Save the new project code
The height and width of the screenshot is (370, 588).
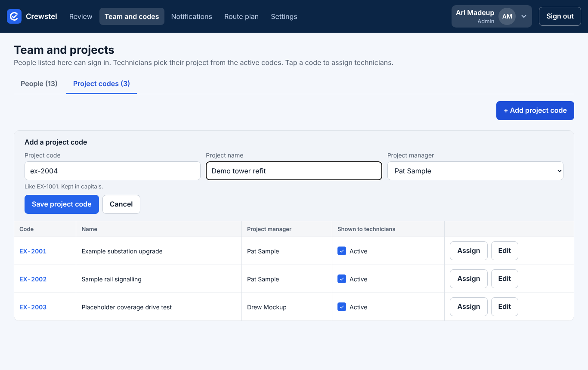(x=62, y=204)
